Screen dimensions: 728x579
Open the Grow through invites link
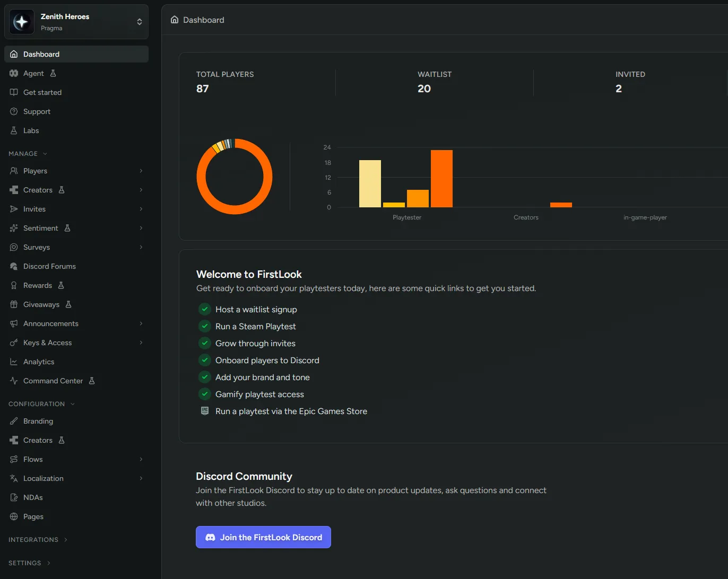point(255,344)
